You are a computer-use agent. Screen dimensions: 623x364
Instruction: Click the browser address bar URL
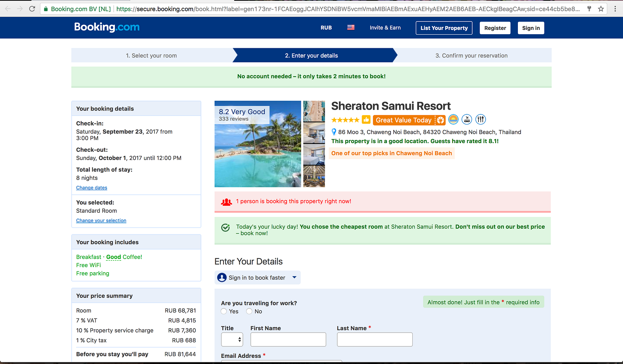348,9
